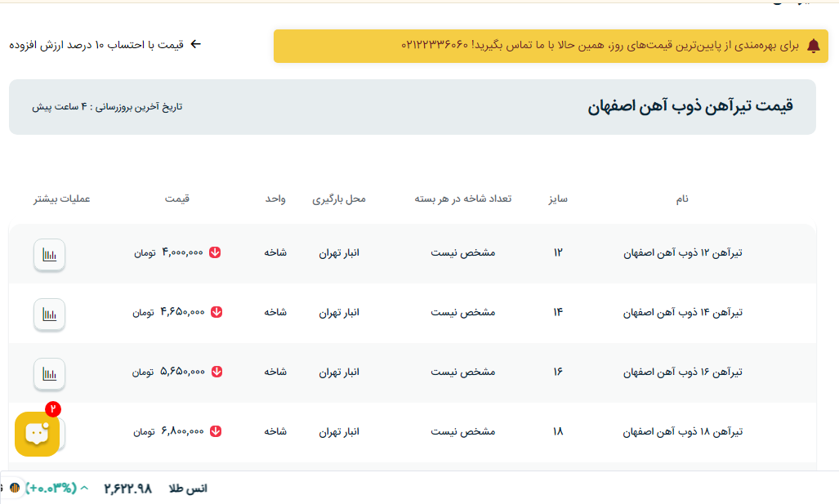This screenshot has width=839, height=504.
Task: Click the قیمت column header
Action: coord(177,199)
